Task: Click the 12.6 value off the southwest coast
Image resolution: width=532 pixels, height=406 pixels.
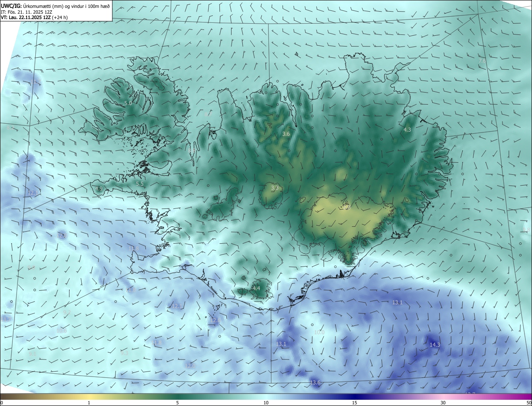Action: 215,320
